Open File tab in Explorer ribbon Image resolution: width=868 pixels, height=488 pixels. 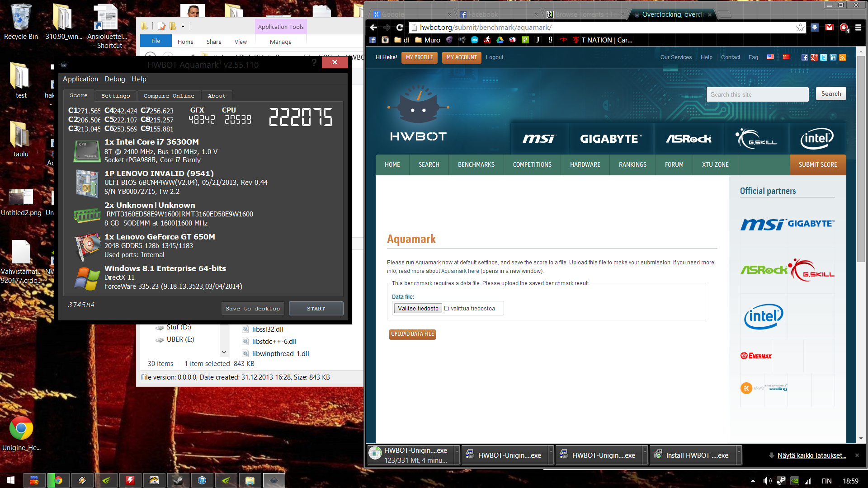[156, 41]
